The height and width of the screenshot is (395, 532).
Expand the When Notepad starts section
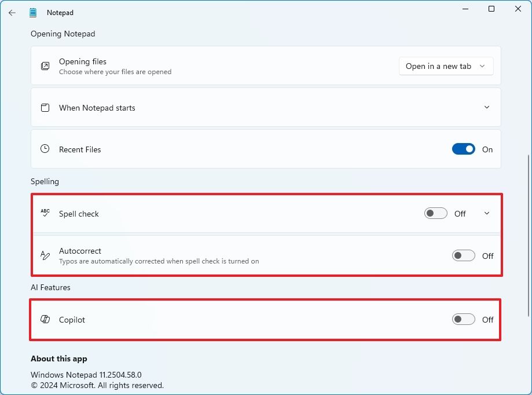487,107
